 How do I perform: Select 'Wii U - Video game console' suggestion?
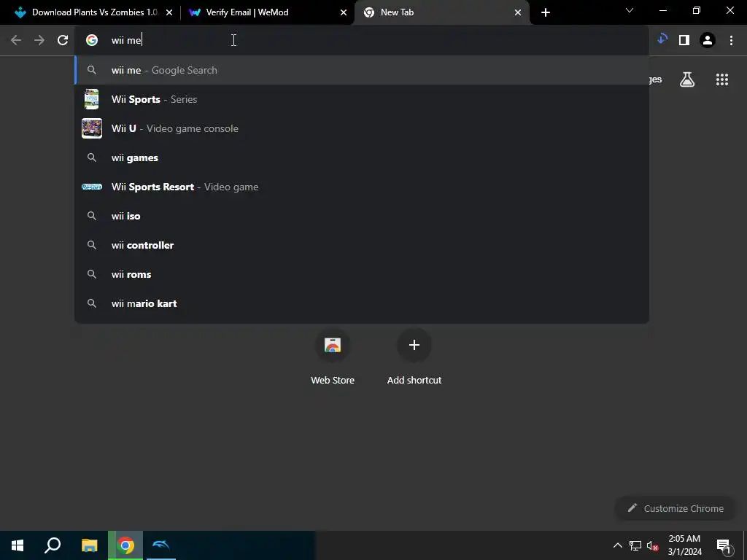click(x=362, y=128)
